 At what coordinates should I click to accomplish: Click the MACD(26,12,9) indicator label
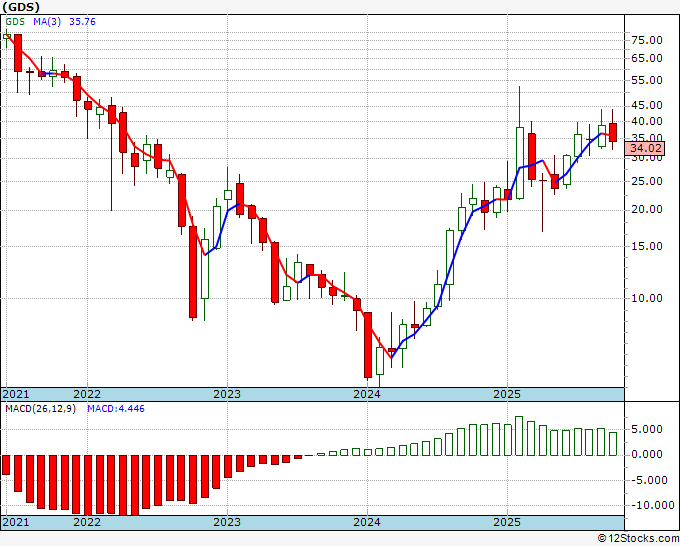(x=40, y=409)
